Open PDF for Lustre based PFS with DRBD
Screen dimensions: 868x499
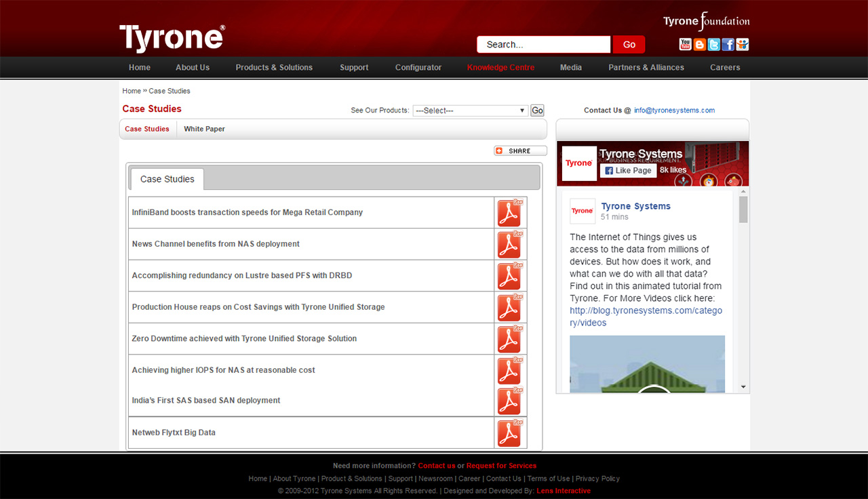(510, 276)
